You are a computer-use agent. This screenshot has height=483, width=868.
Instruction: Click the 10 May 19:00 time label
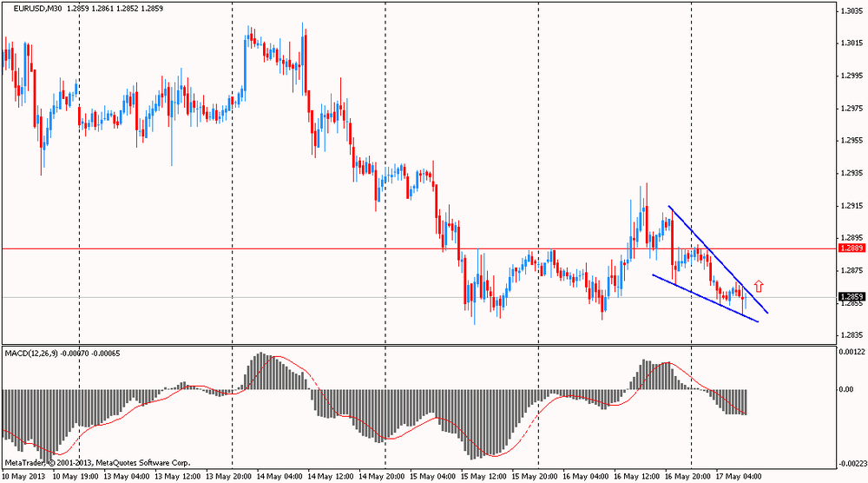[x=76, y=476]
